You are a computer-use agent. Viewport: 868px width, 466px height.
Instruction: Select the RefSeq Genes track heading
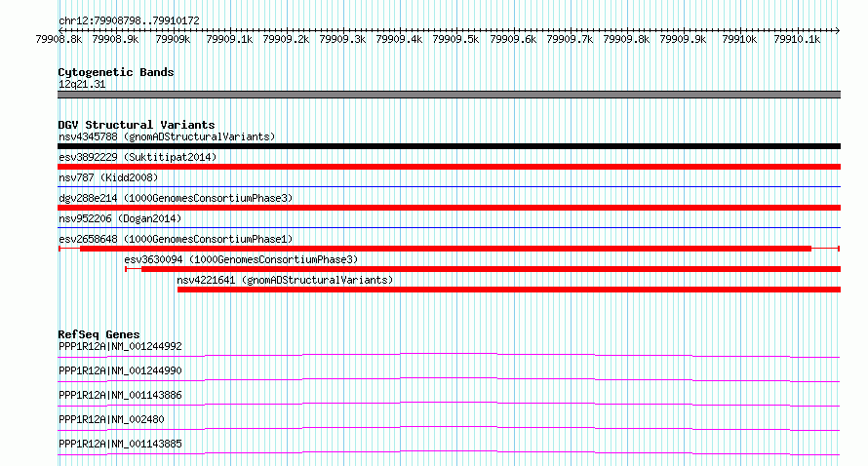point(99,334)
